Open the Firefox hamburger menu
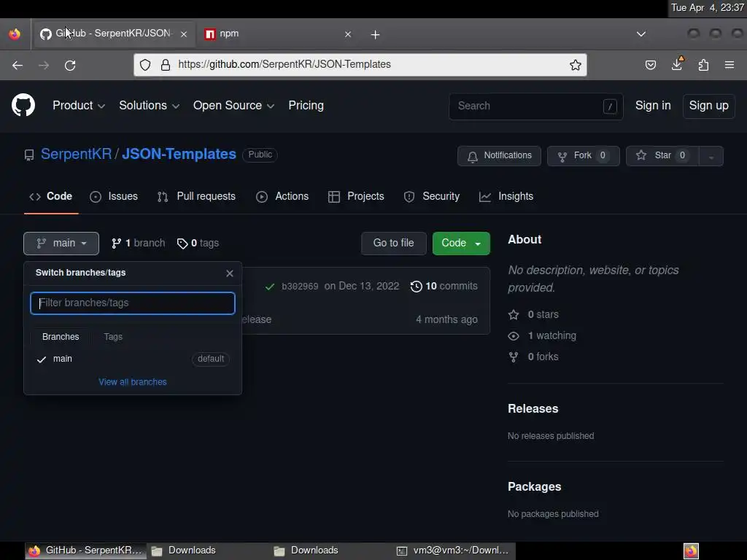The width and height of the screenshot is (747, 560). [x=729, y=65]
